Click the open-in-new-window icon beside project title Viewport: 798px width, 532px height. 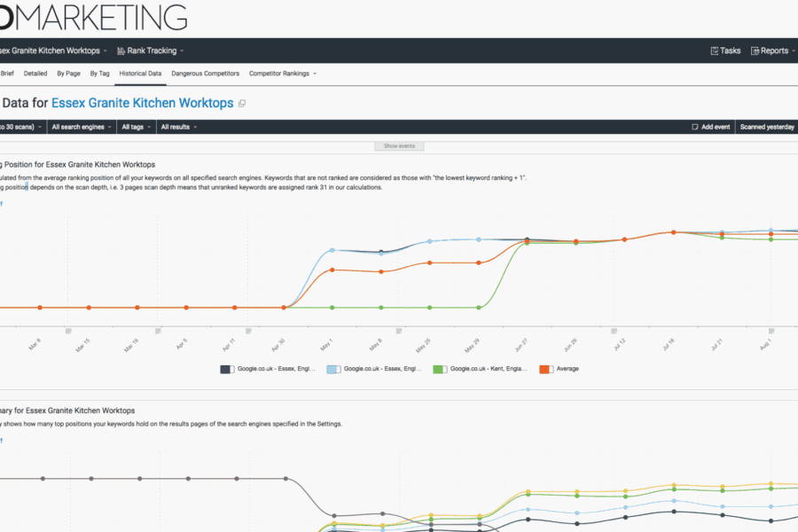coord(242,104)
